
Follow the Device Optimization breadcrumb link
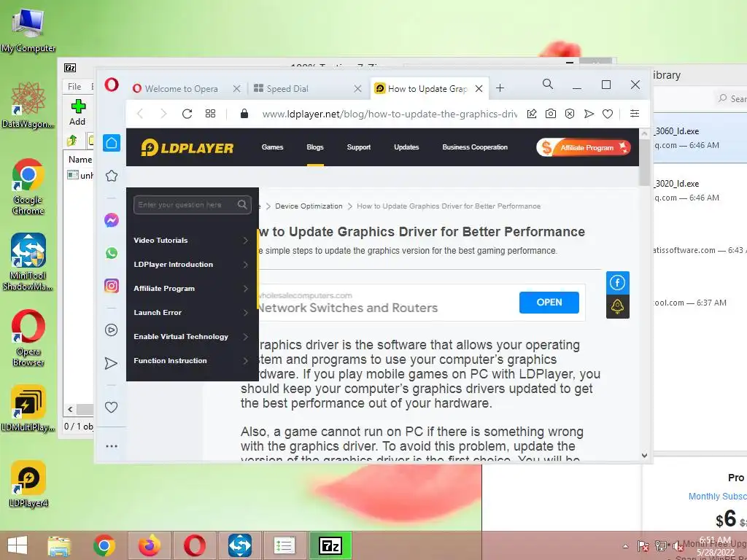[x=309, y=206]
